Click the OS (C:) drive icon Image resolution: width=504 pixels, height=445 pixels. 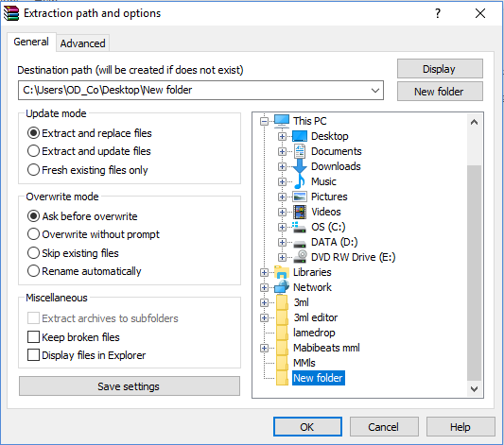point(300,227)
